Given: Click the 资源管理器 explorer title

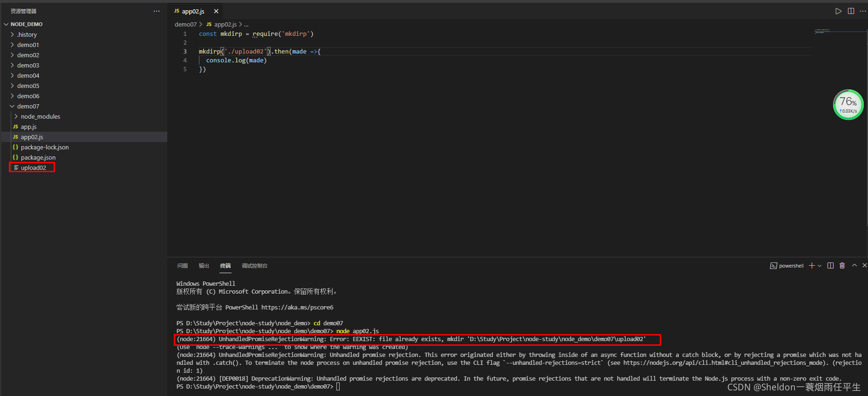Looking at the screenshot, I should click(23, 11).
